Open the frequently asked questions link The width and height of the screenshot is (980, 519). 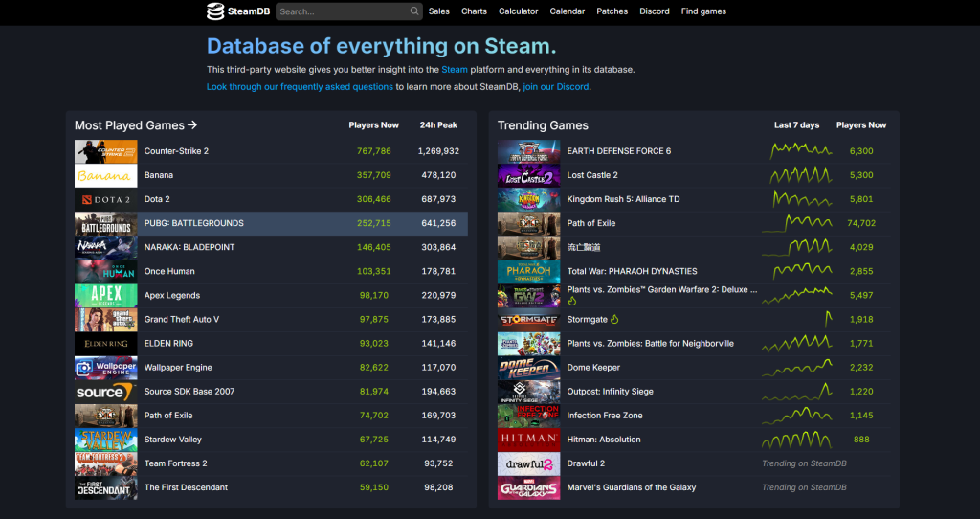300,87
